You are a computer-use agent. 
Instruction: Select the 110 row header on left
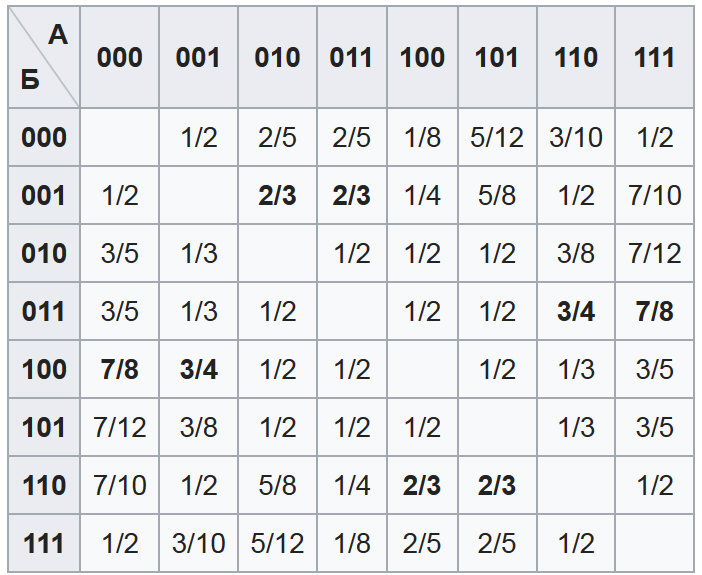[x=44, y=486]
